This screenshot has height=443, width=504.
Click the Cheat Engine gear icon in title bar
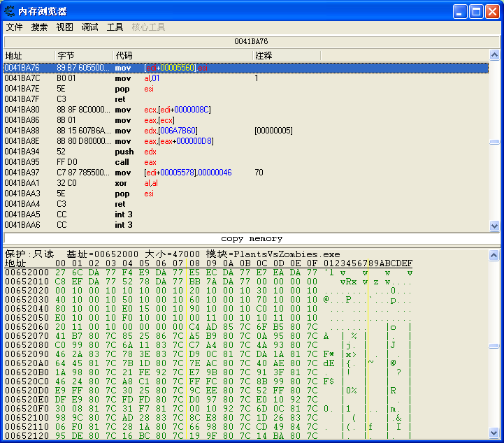coord(9,11)
